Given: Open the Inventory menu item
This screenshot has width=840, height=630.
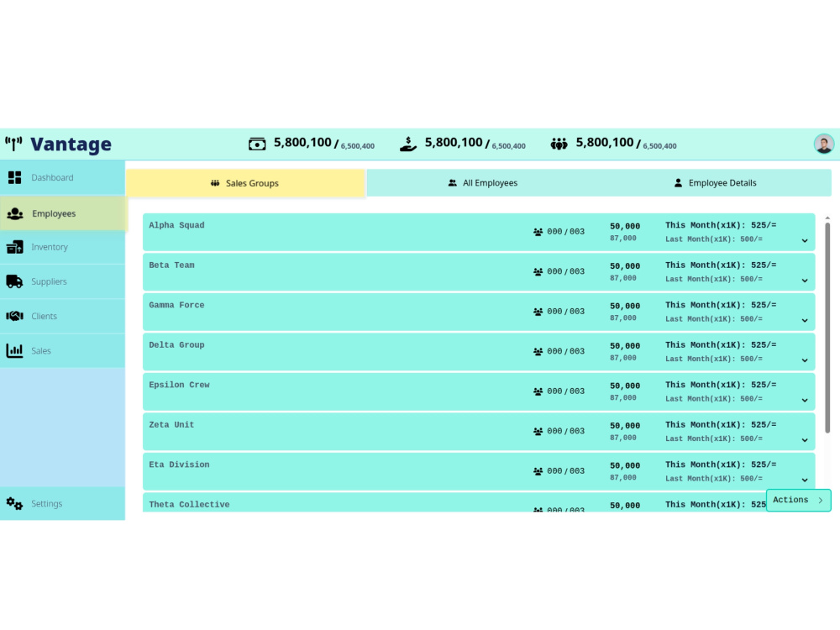Looking at the screenshot, I should point(63,247).
